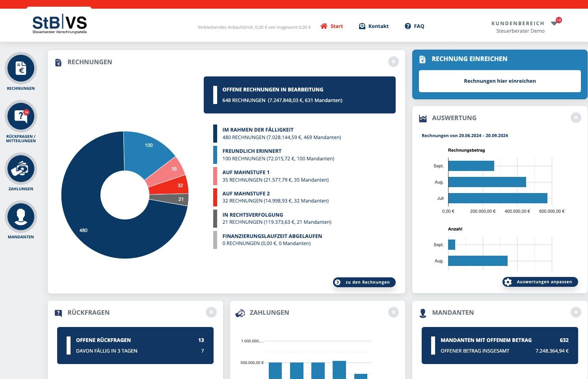Click 'Auswertungen anpassen' settings button
The height and width of the screenshot is (379, 588).
coord(540,282)
